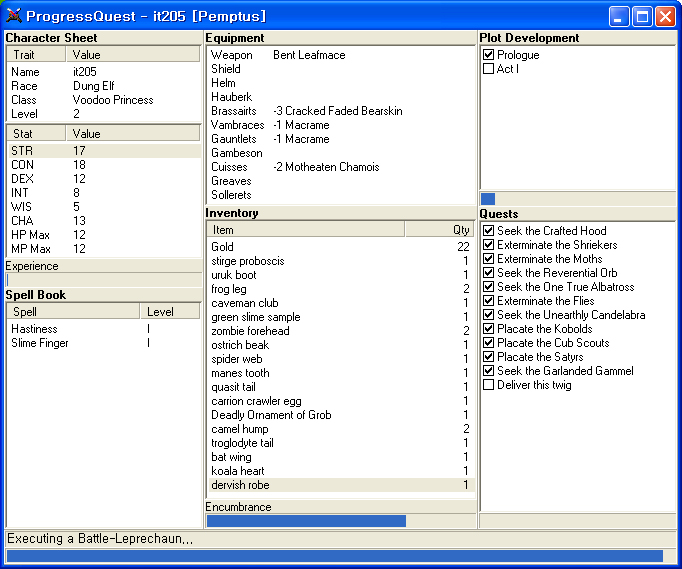Select dervish robe item
This screenshot has width=682, height=569.
coord(341,485)
